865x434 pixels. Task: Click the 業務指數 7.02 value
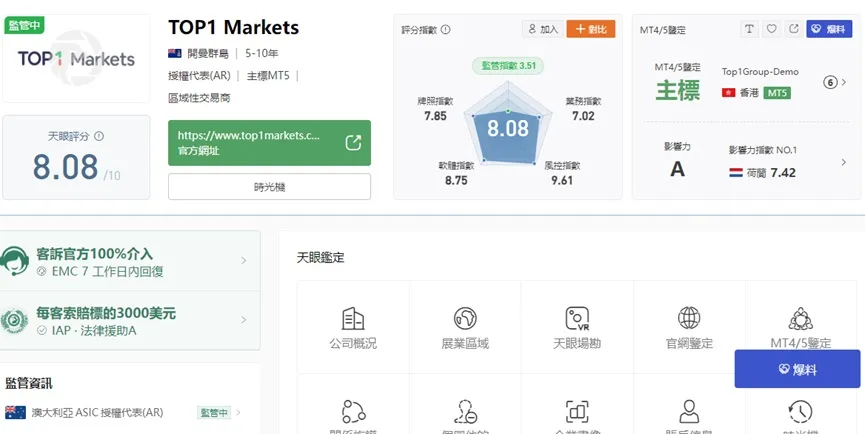pyautogui.click(x=583, y=116)
